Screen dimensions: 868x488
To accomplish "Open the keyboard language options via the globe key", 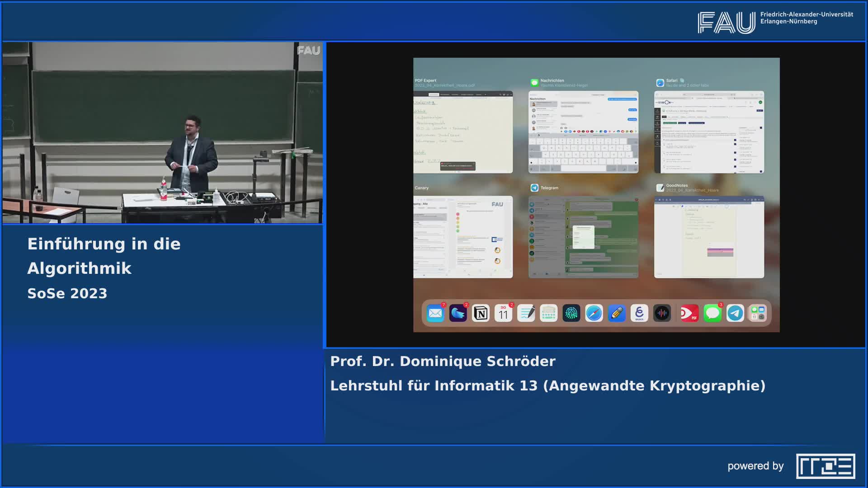I will (x=532, y=168).
